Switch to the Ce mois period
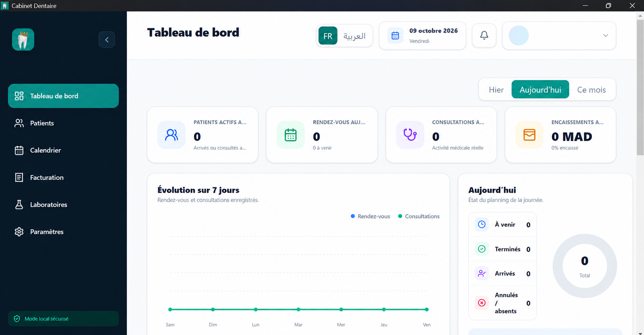The width and height of the screenshot is (644, 335). [591, 90]
